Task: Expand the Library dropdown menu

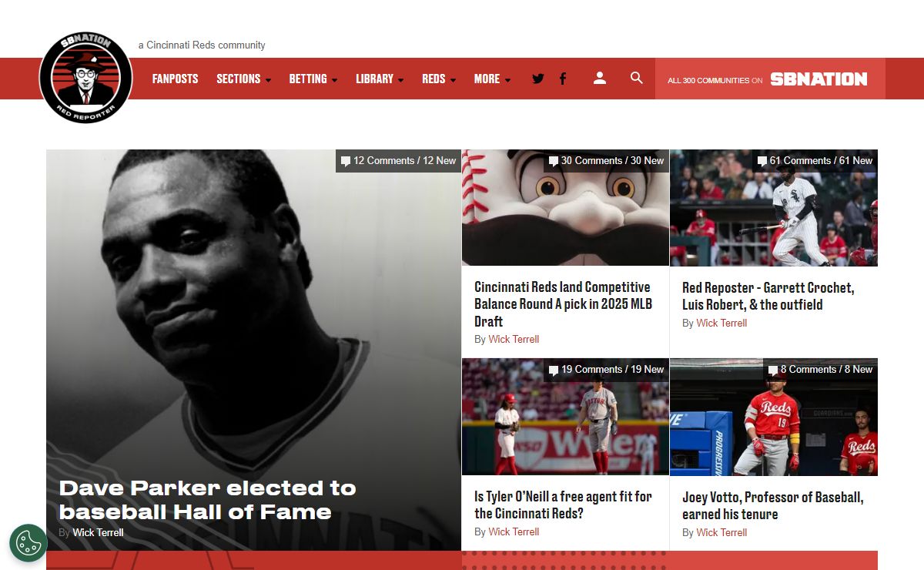Action: point(380,79)
